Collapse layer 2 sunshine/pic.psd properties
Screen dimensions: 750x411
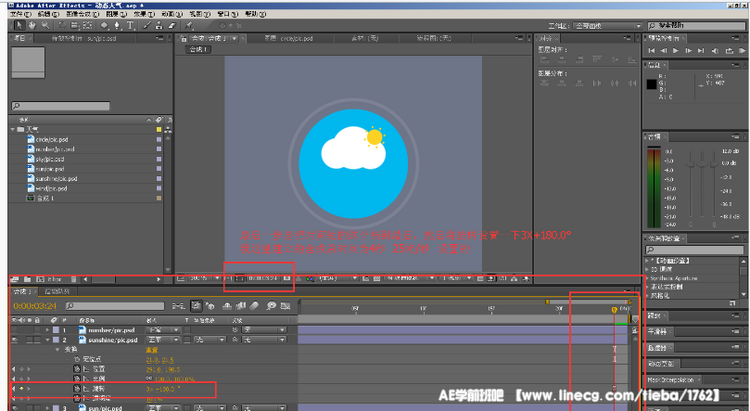pos(47,340)
